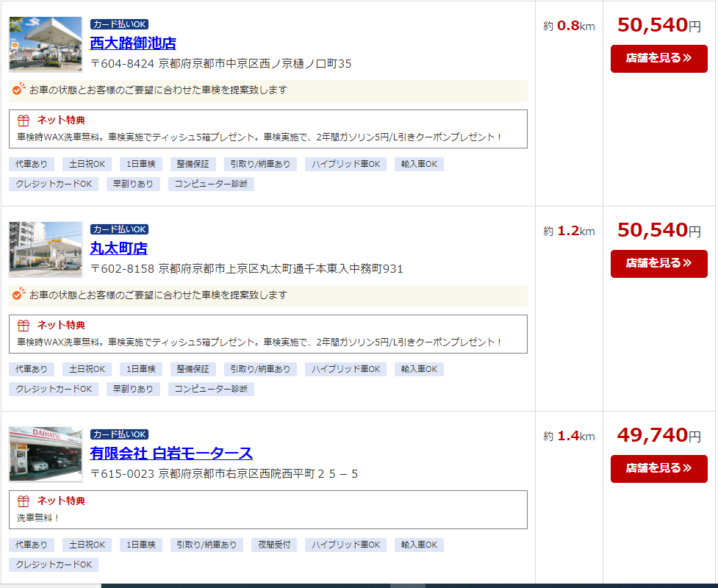The image size is (718, 588).
Task: Open the 丸太町店 shop name link
Action: point(119,248)
